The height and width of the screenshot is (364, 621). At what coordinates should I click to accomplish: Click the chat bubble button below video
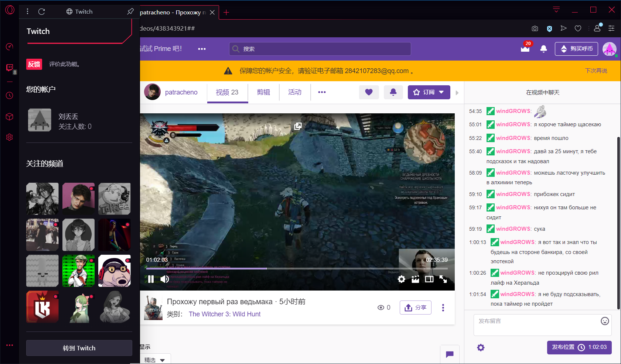(450, 354)
